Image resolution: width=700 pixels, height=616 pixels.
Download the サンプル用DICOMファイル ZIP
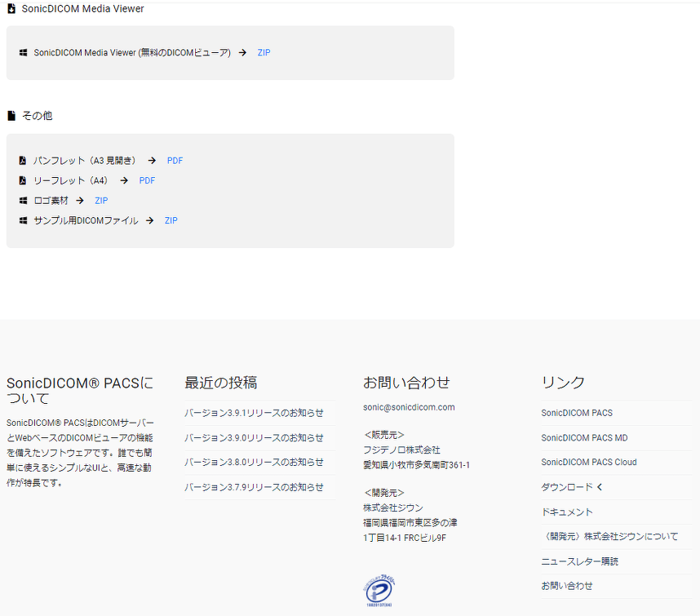click(171, 220)
